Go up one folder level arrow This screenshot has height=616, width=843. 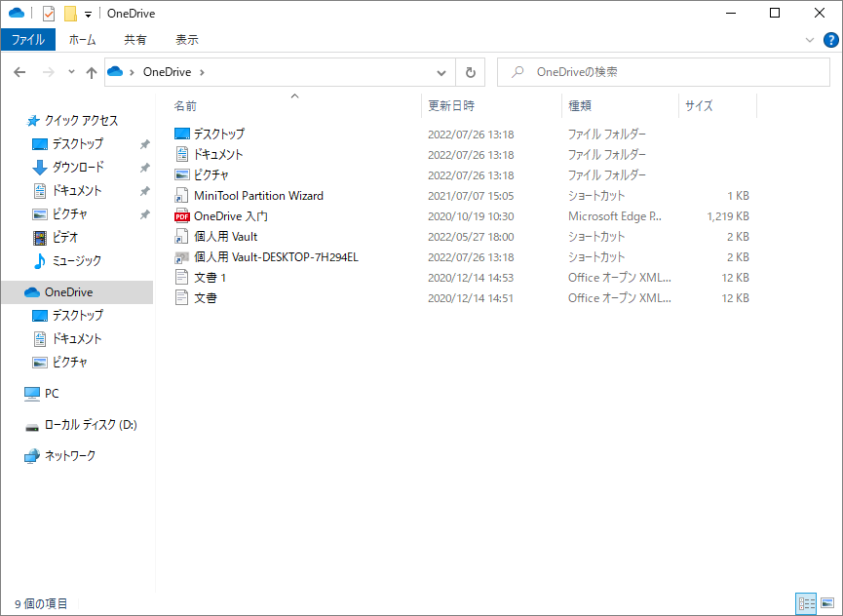pyautogui.click(x=92, y=72)
